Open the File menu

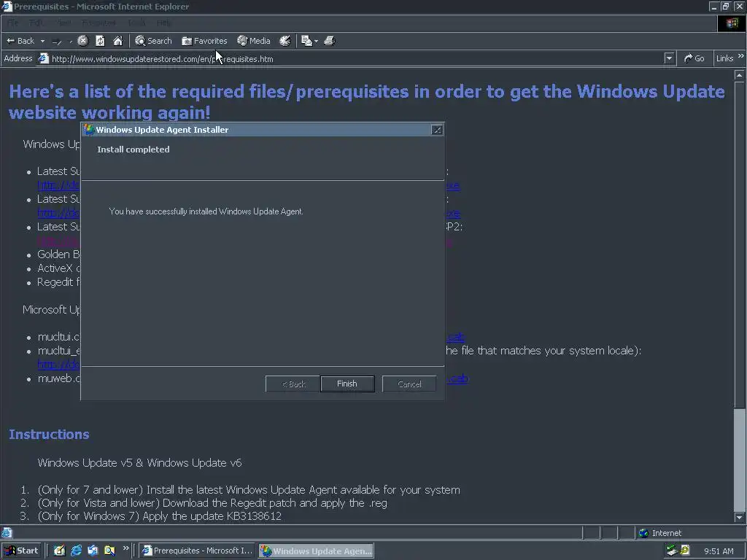click(x=12, y=23)
